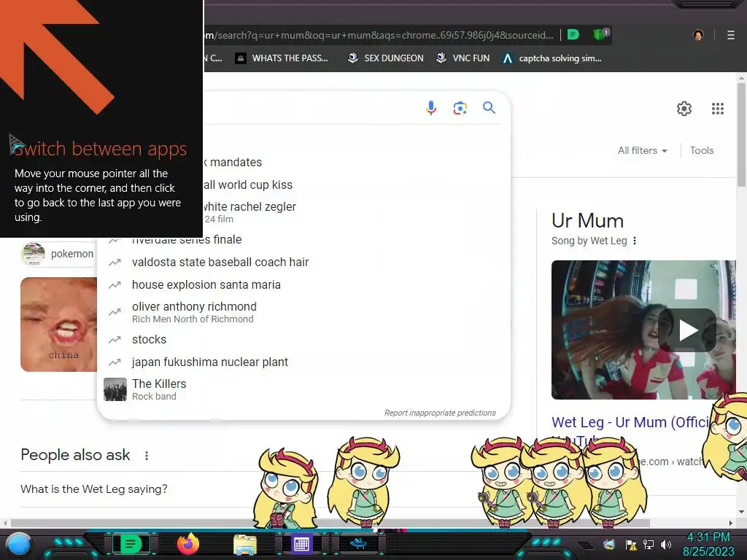
Task: Click The Killers band thumbnail image
Action: pyautogui.click(x=115, y=389)
